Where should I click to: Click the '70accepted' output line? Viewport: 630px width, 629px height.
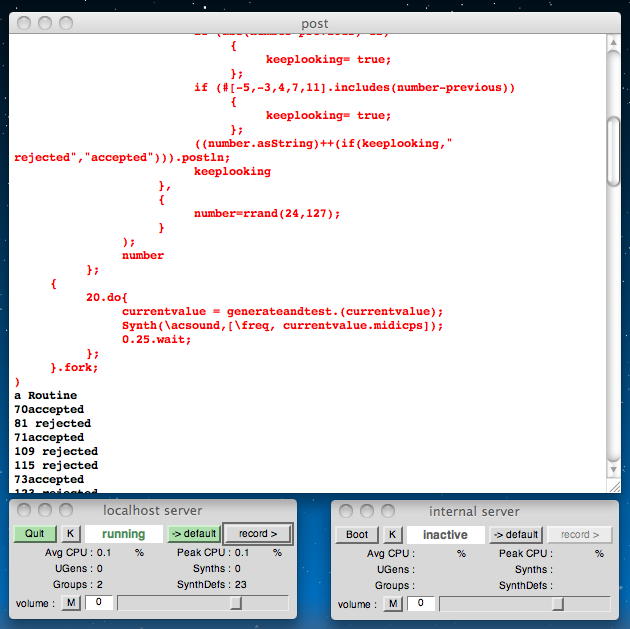tap(49, 409)
